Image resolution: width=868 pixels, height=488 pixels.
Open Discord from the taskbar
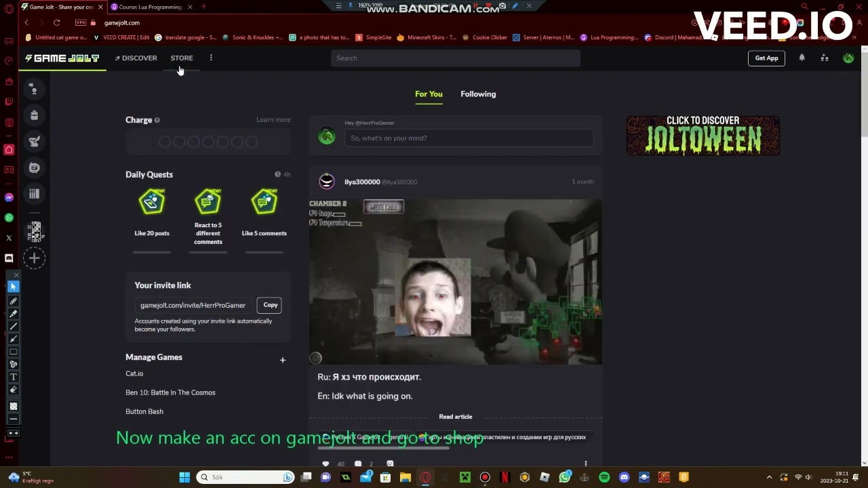pos(625,477)
